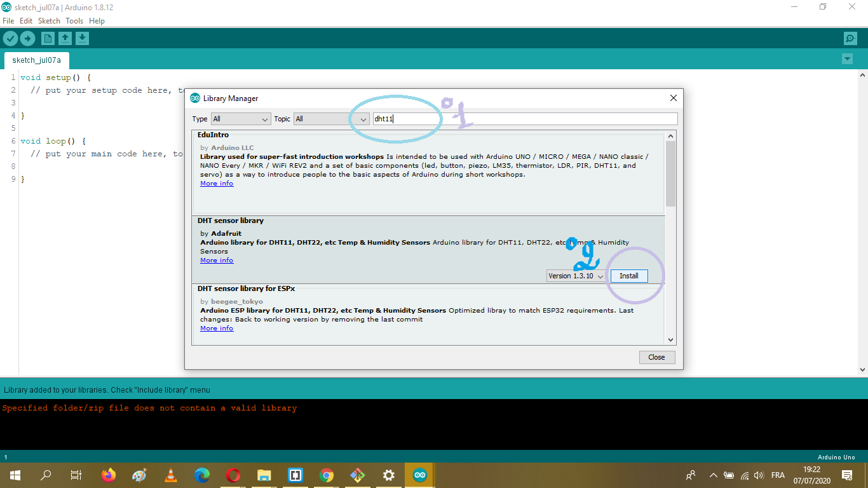Click the library list scrollbar up arrow
The width and height of the screenshot is (868, 488).
click(x=671, y=136)
